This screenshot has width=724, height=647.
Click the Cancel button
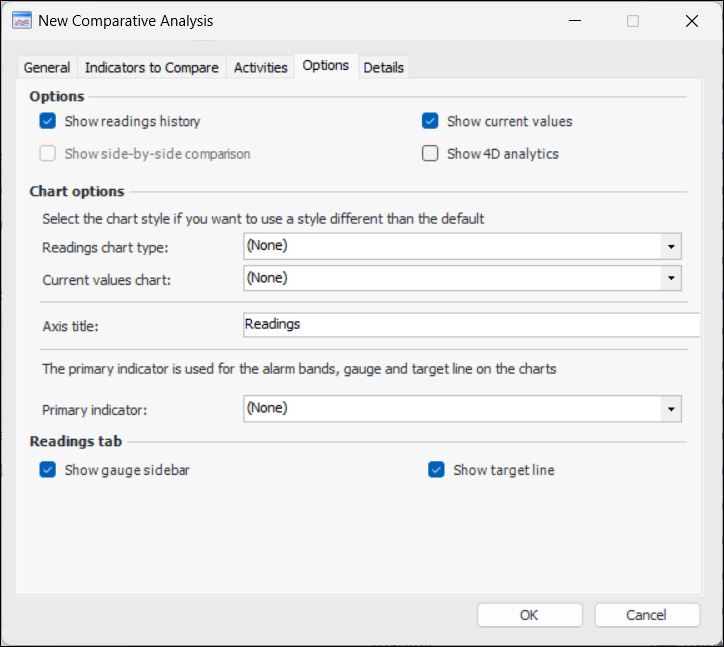pos(647,615)
